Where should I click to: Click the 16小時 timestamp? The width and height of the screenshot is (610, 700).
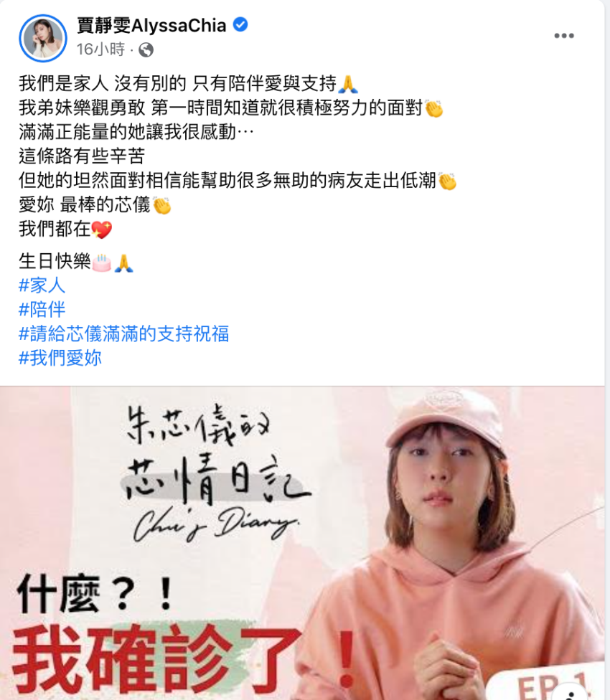click(101, 49)
